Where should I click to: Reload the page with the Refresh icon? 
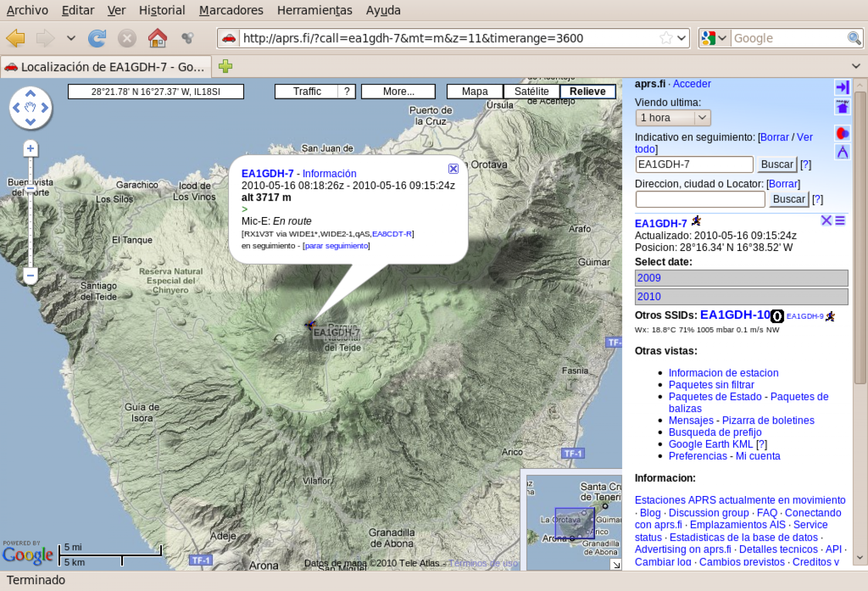97,38
